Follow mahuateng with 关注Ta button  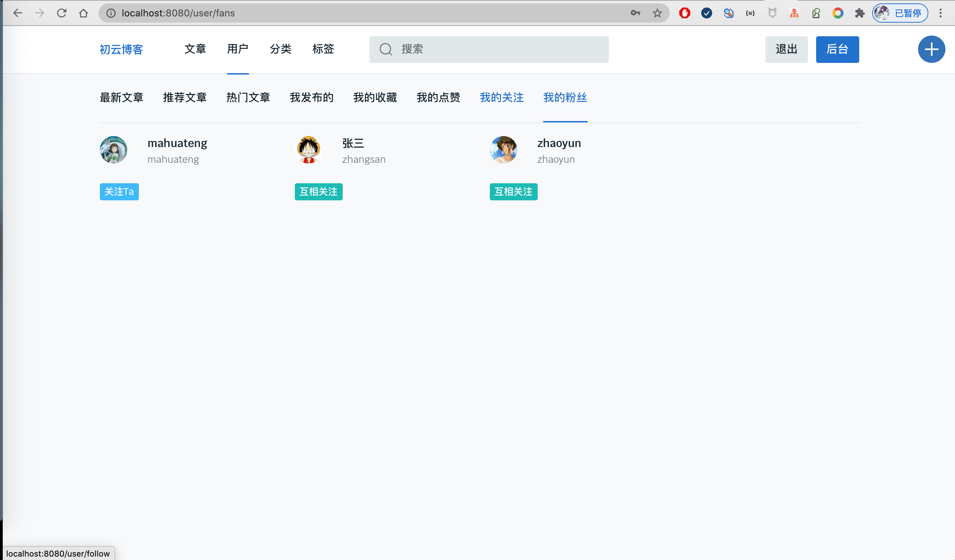119,192
